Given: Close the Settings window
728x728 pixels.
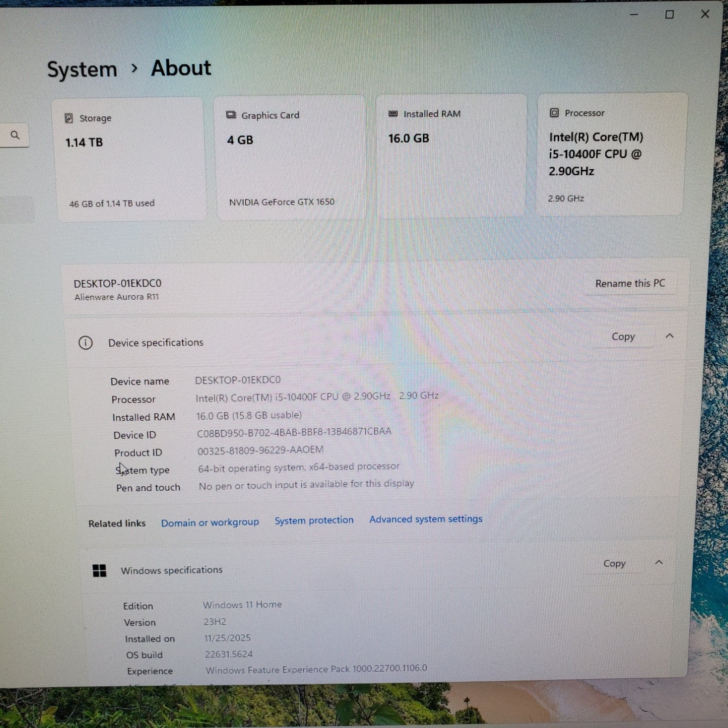Looking at the screenshot, I should 705,14.
